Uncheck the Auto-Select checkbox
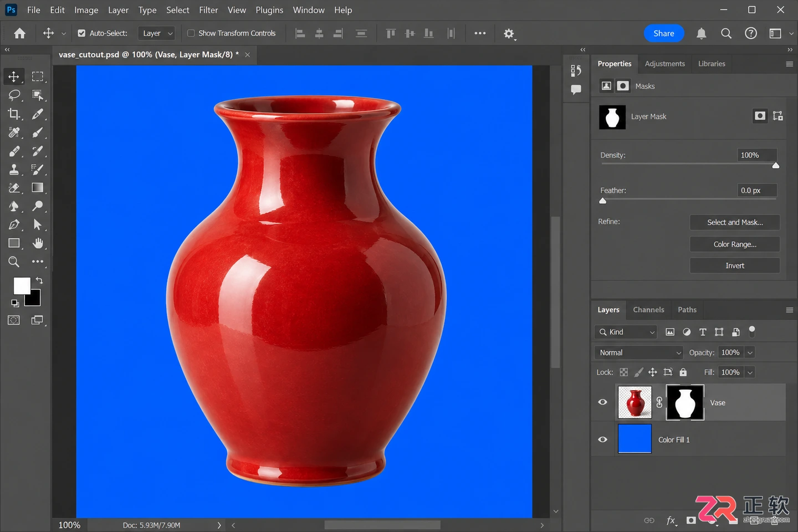The height and width of the screenshot is (532, 798). (x=81, y=33)
